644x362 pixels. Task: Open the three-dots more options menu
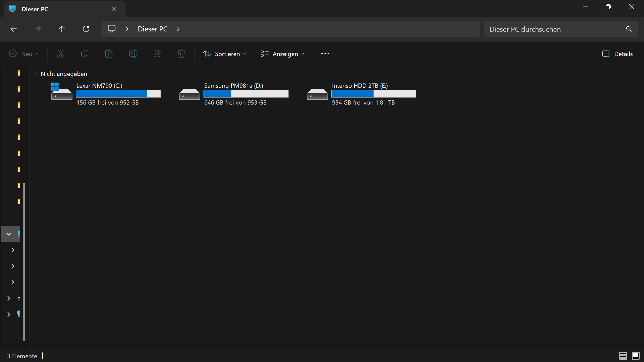tap(325, 54)
